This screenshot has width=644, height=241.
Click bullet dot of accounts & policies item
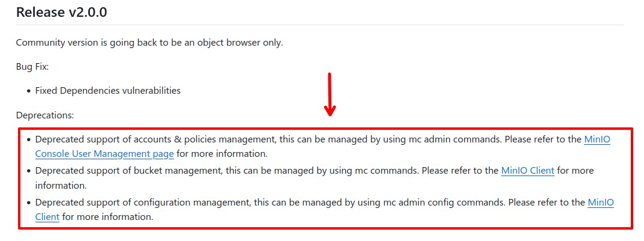point(29,140)
